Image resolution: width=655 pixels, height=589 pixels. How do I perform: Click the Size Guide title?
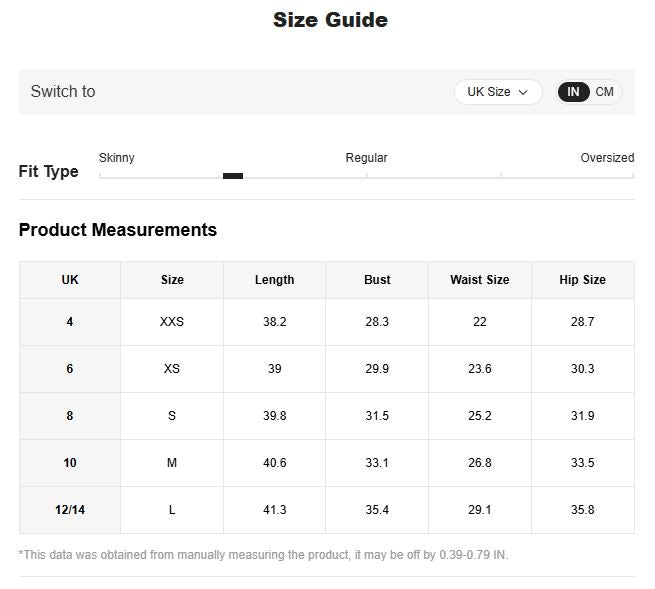pyautogui.click(x=330, y=20)
